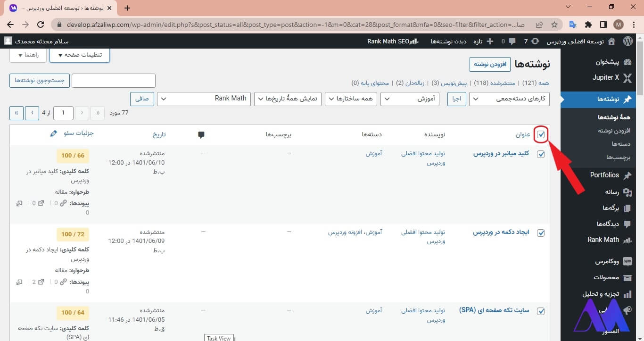Open Chrome three-dot menu
Image resolution: width=644 pixels, height=341 pixels.
(x=634, y=25)
